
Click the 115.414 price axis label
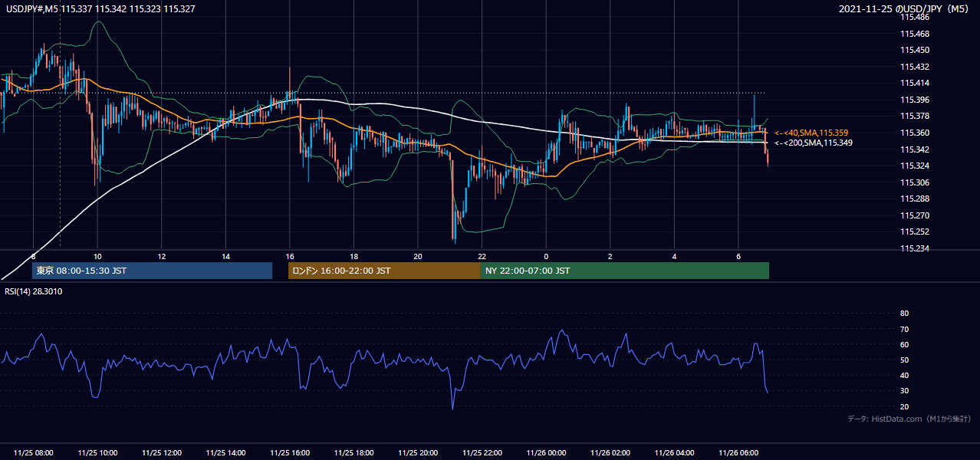pyautogui.click(x=914, y=83)
